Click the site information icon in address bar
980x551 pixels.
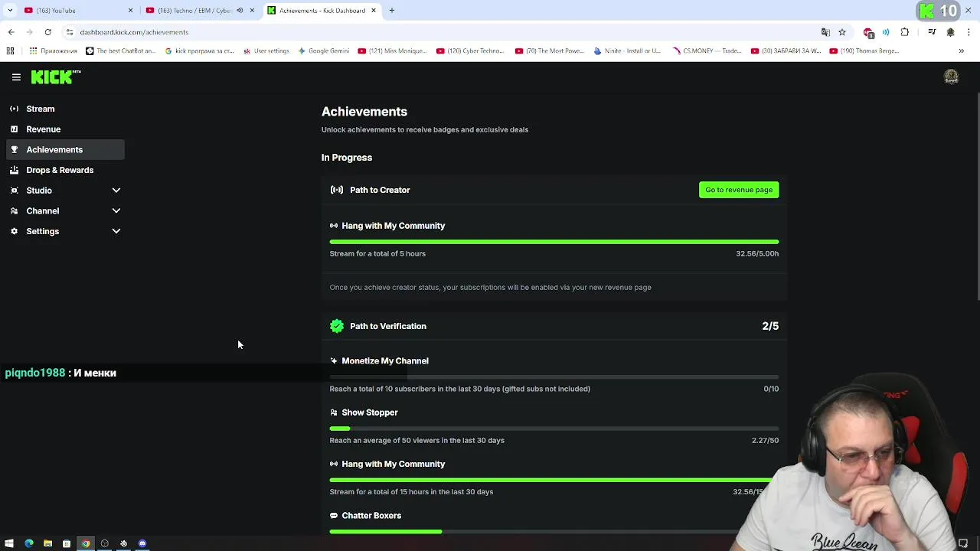tap(70, 32)
